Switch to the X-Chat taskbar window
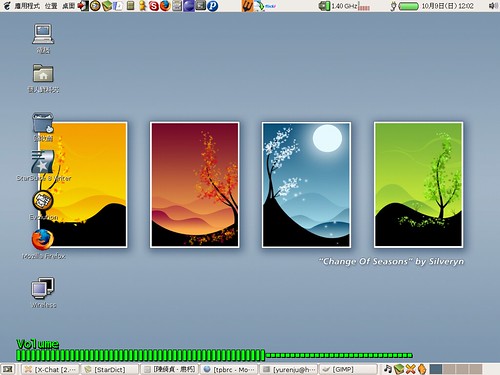The height and width of the screenshot is (375, 500). tap(51, 369)
